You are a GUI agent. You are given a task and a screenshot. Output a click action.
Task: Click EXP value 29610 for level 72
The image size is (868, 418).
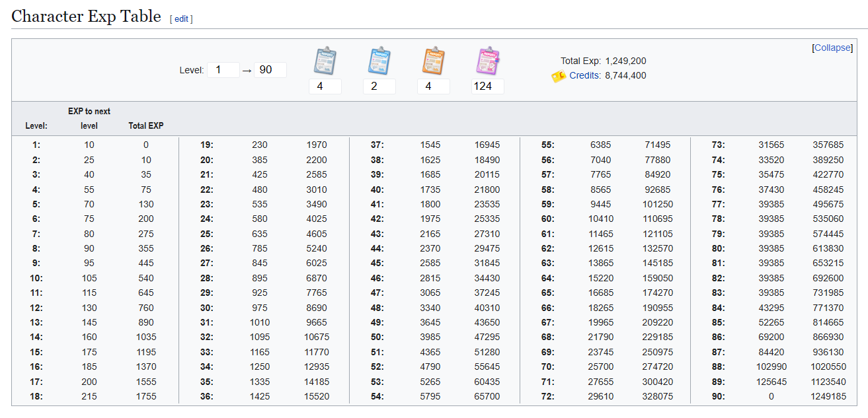[x=601, y=396]
